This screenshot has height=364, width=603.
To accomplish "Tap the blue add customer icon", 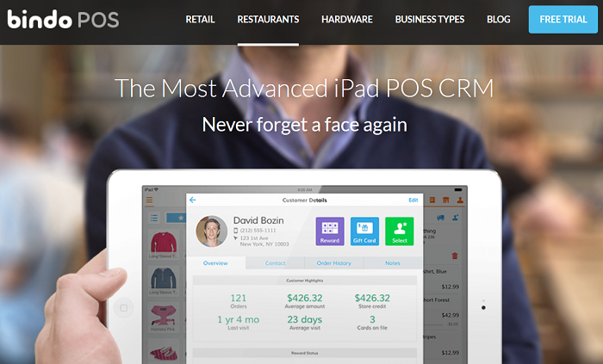I will [456, 218].
